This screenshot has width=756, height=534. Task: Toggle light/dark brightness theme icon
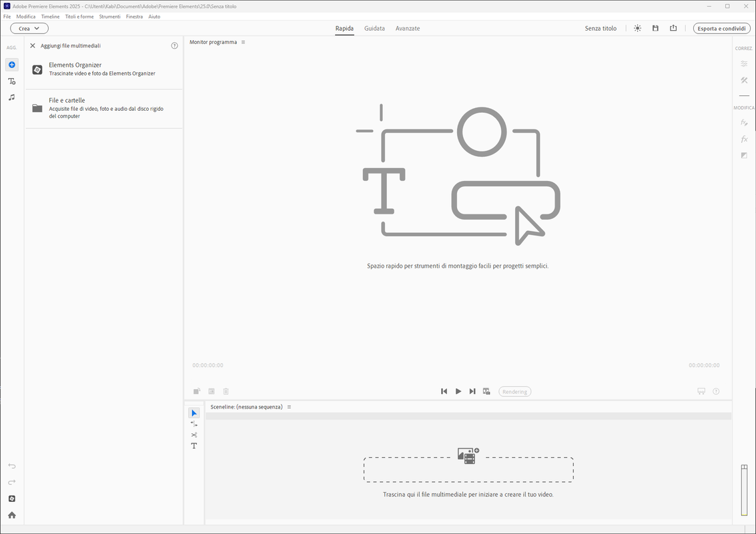pyautogui.click(x=637, y=29)
